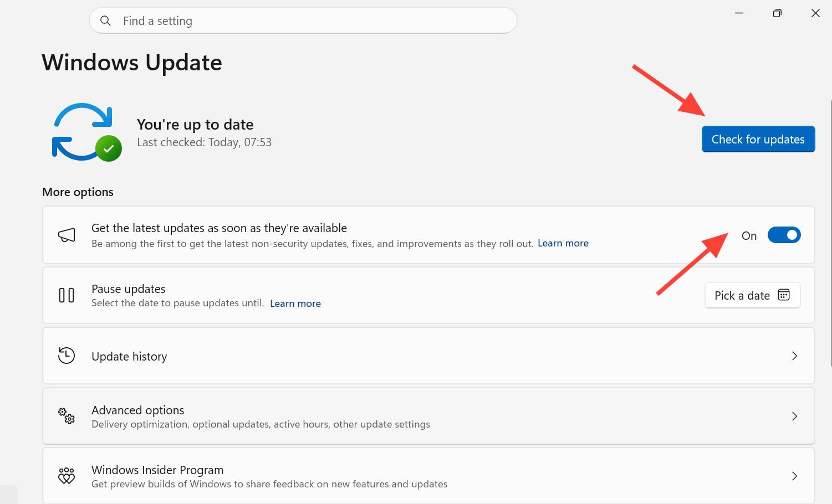The width and height of the screenshot is (832, 504).
Task: Expand Update history with its chevron
Action: coord(794,356)
